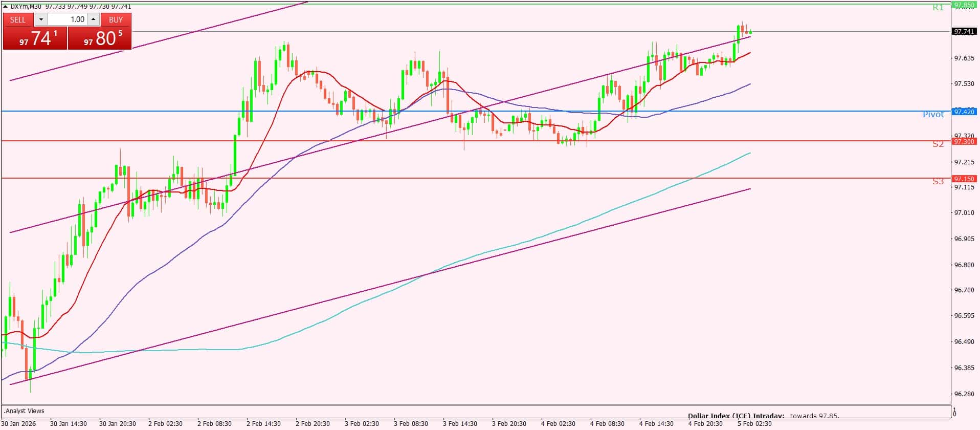Click the red S3 text label
980x430 pixels.
[938, 182]
